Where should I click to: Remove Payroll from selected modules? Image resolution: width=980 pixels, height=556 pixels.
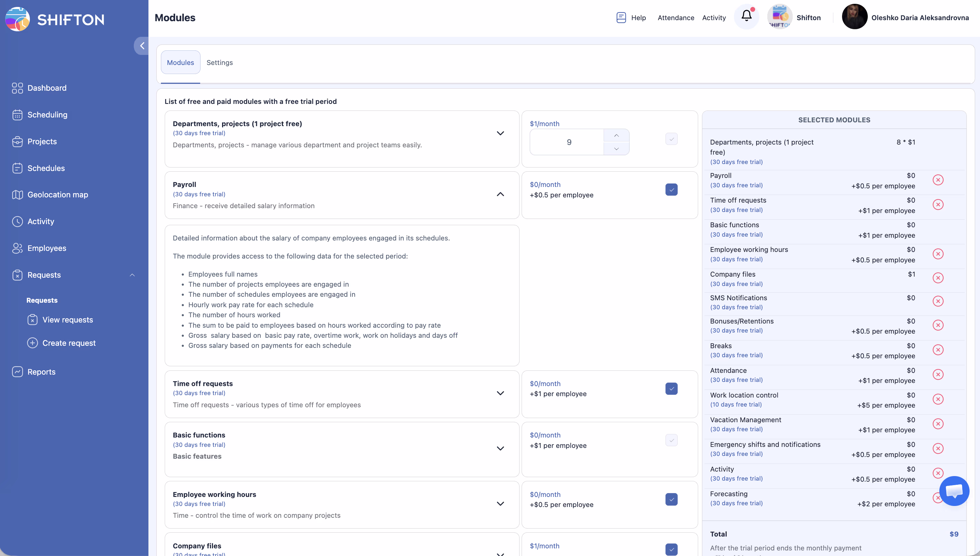[x=938, y=180]
